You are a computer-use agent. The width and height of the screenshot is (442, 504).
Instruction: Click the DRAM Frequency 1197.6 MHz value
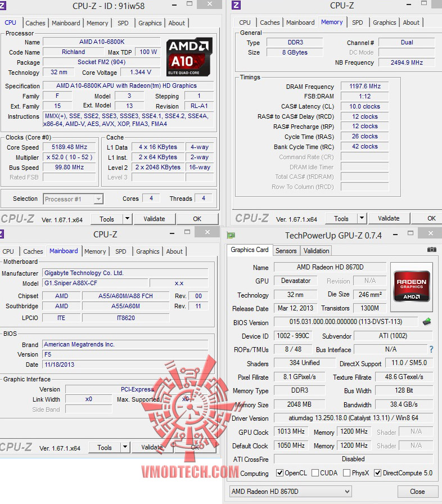[x=365, y=86]
